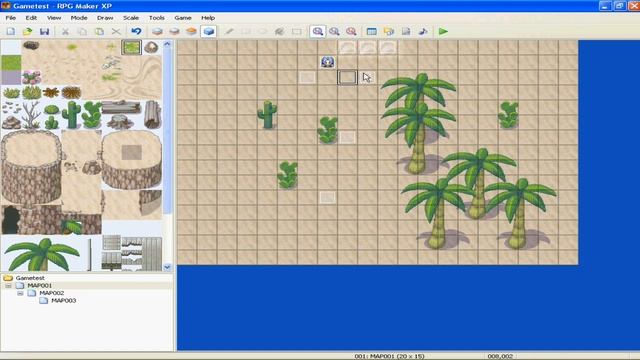Choose the Select region tool

(297, 31)
